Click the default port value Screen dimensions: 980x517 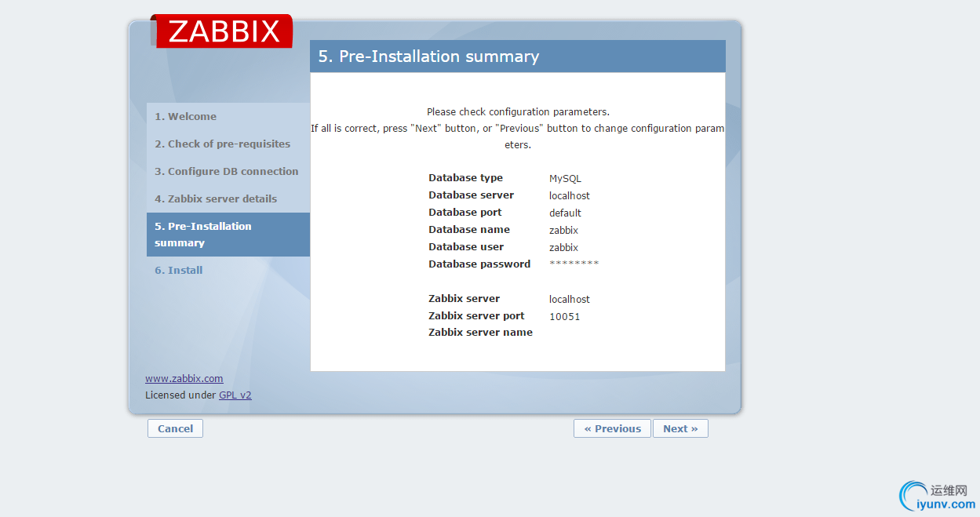click(565, 213)
